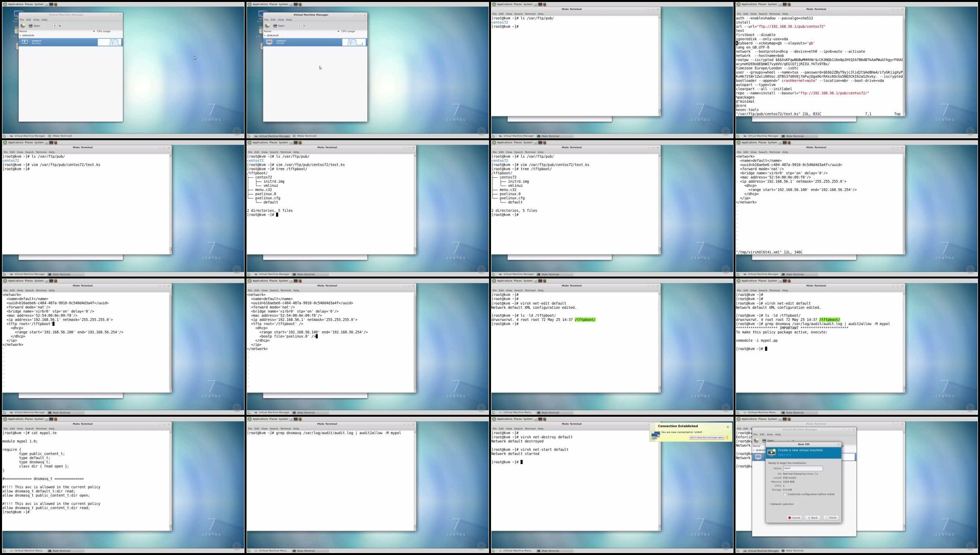Image resolution: width=980 pixels, height=555 pixels.
Task: Click the CPU usage graph of Shutoff centos7
Action: 354,42
